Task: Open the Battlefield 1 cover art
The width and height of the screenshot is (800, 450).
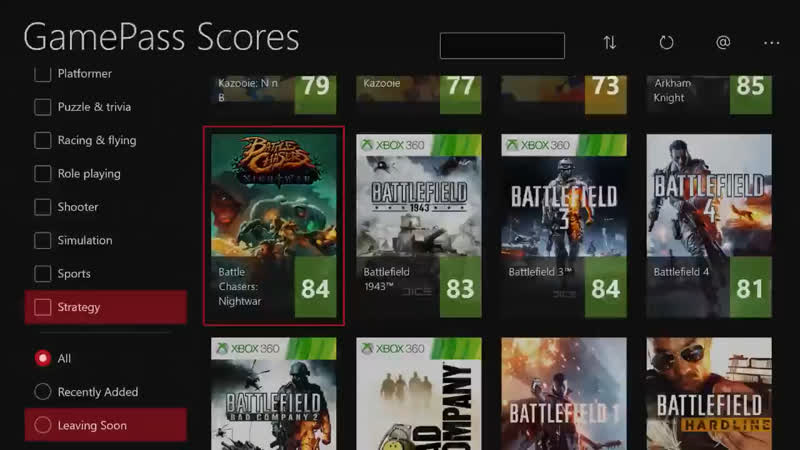Action: [564, 393]
